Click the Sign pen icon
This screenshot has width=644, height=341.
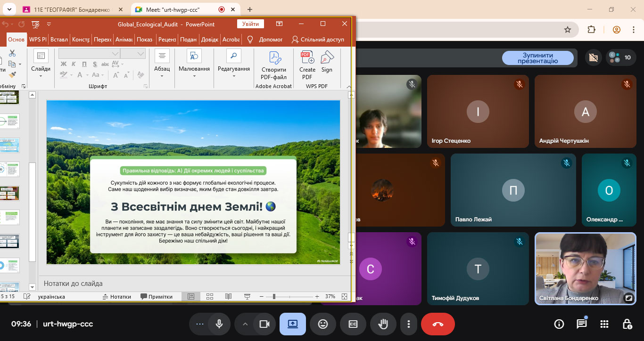tap(327, 58)
